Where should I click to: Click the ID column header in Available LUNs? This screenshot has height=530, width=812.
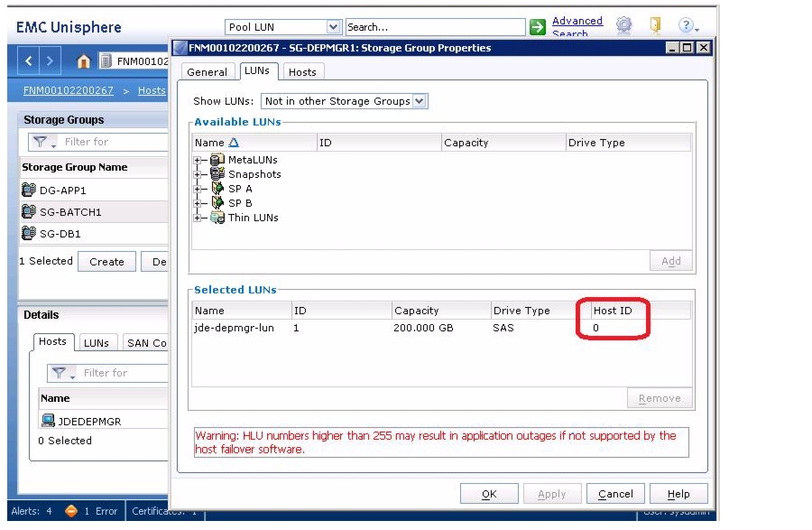pyautogui.click(x=379, y=143)
